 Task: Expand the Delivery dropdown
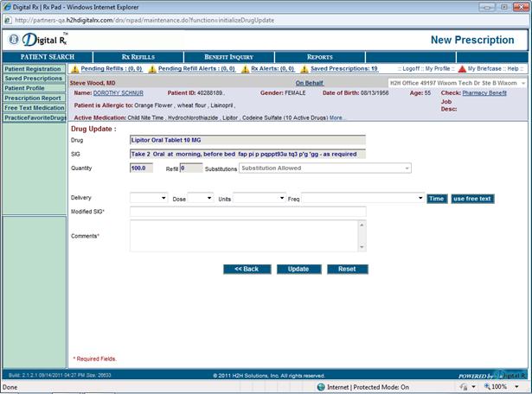(148, 198)
